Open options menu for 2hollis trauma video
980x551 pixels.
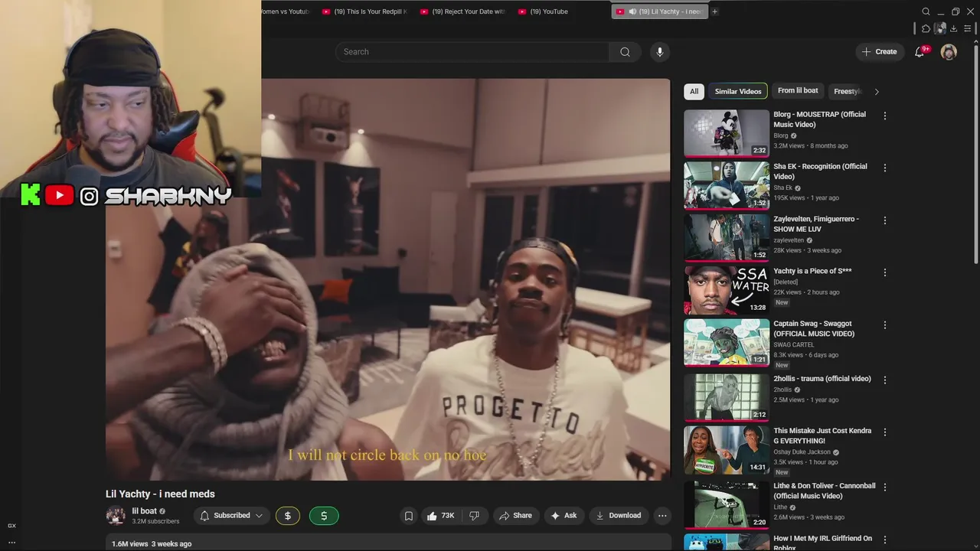tap(885, 380)
